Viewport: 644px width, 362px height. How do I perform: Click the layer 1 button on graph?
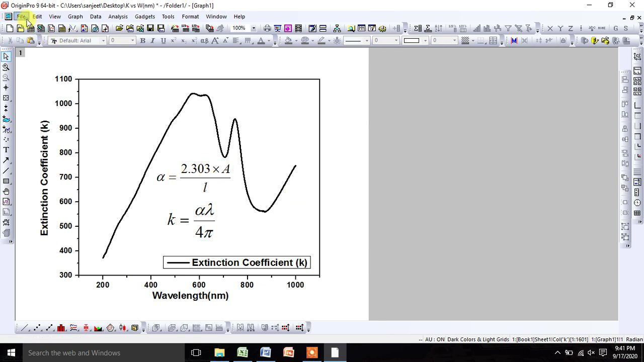coord(20,52)
